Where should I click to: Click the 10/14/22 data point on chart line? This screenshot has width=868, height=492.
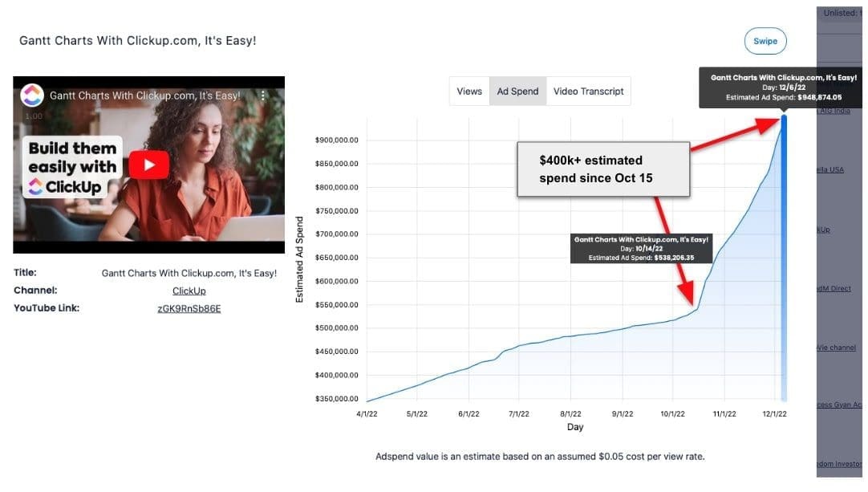pyautogui.click(x=696, y=309)
